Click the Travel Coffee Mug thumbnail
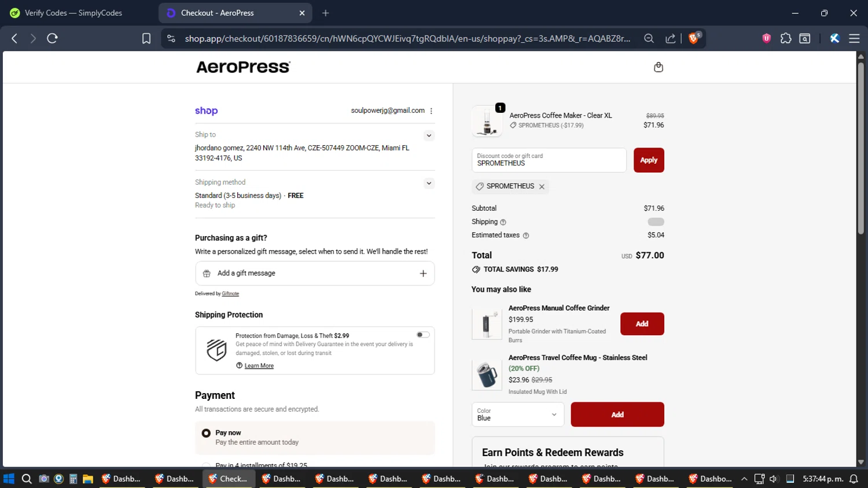Screen dimensions: 868x488 coord(487,375)
